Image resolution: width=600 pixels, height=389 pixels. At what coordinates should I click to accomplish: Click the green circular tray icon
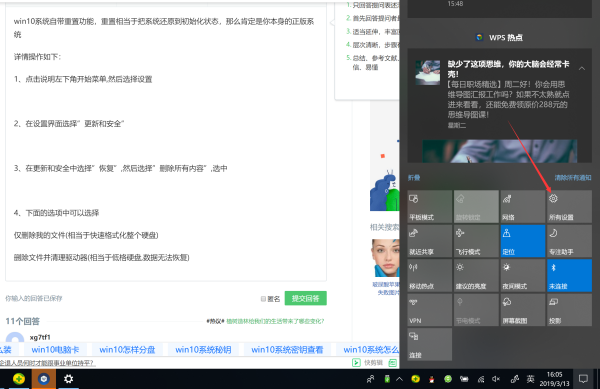point(448,379)
